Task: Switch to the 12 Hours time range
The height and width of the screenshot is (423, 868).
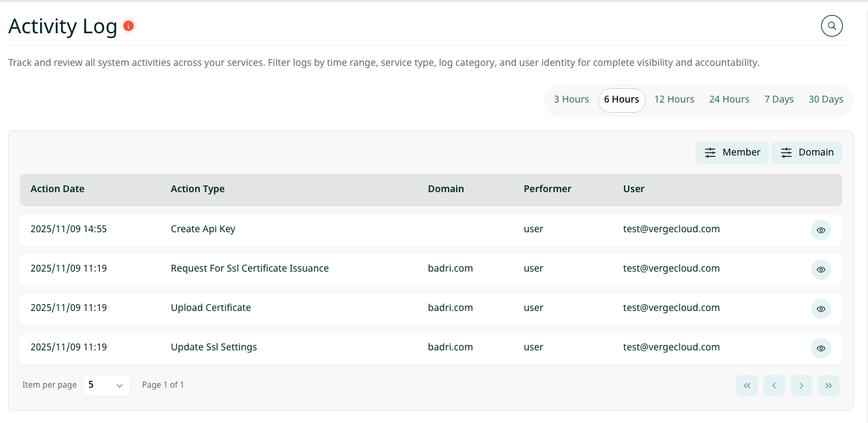Action: pyautogui.click(x=674, y=100)
